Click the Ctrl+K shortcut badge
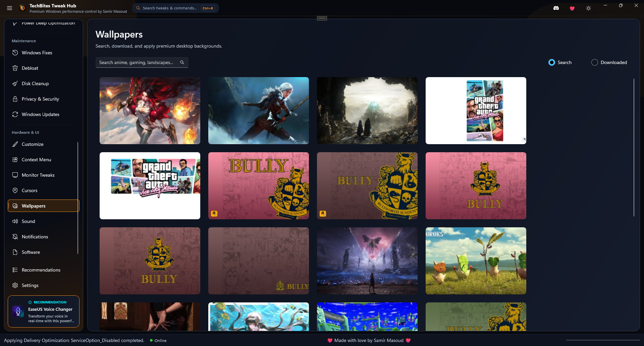644x346 pixels. pyautogui.click(x=208, y=8)
